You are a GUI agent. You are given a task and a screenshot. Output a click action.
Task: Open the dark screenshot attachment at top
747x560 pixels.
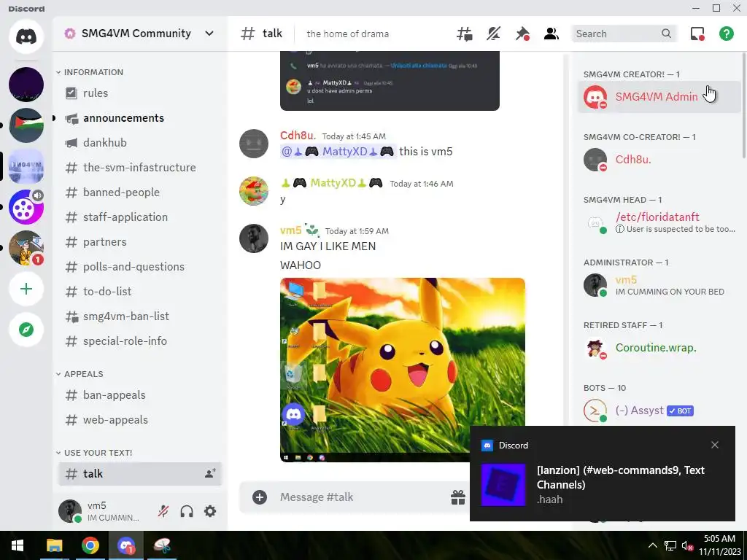click(x=390, y=81)
